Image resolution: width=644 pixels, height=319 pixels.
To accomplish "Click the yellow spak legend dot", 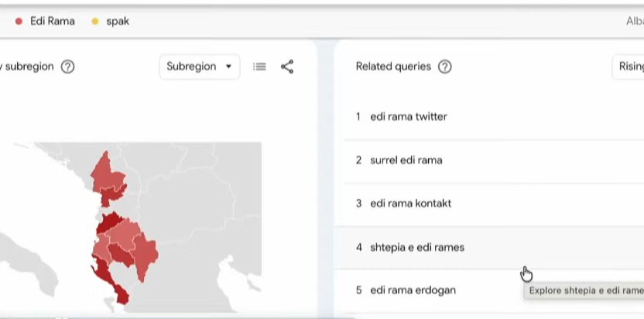I will [95, 22].
